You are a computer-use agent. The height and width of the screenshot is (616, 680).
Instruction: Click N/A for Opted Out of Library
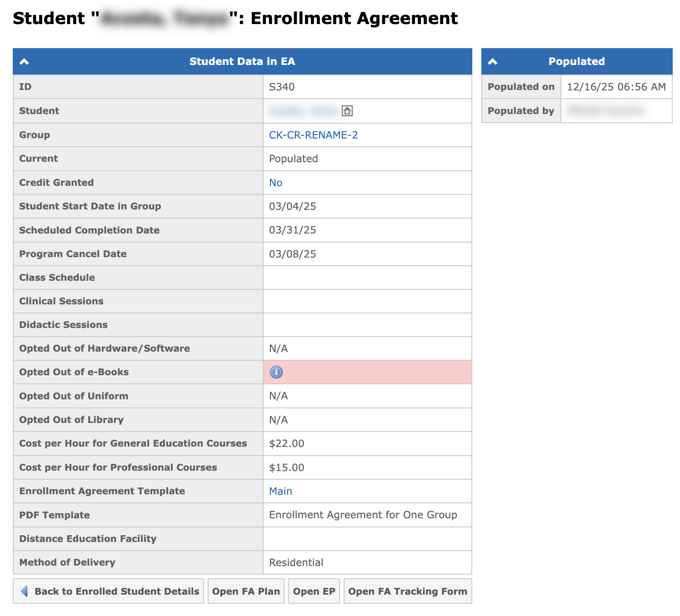(278, 420)
